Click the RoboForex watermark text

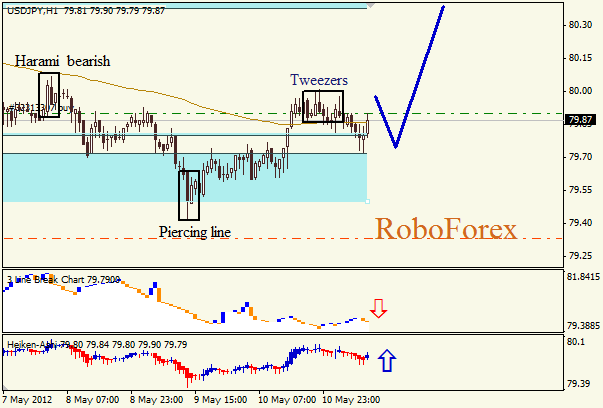click(x=446, y=229)
